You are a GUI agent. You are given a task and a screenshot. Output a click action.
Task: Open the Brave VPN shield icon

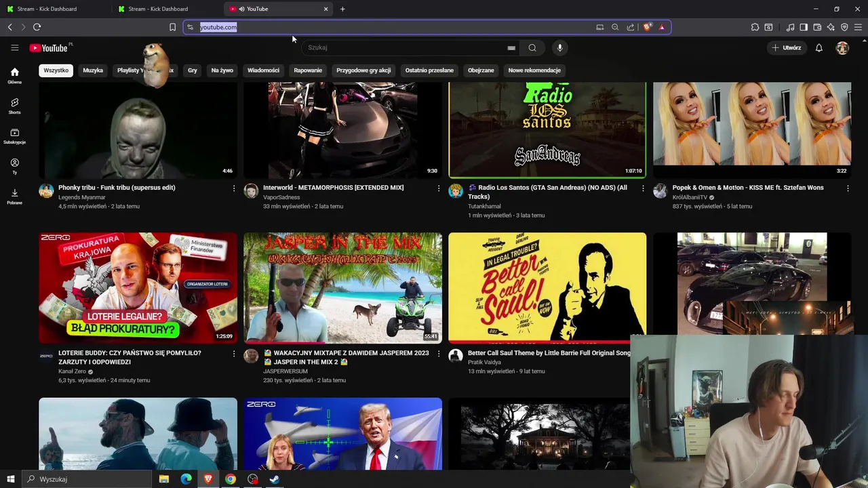(844, 27)
